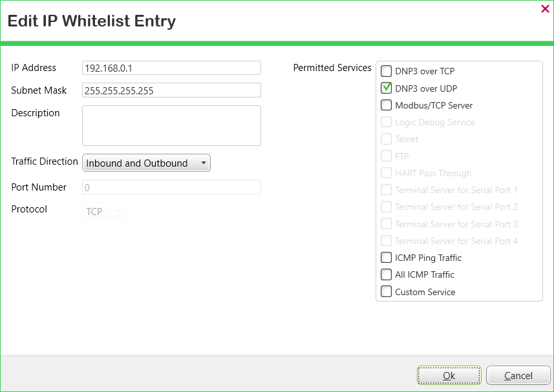This screenshot has width=554, height=392.
Task: Enable the DNP3 over TCP checkbox
Action: point(387,72)
